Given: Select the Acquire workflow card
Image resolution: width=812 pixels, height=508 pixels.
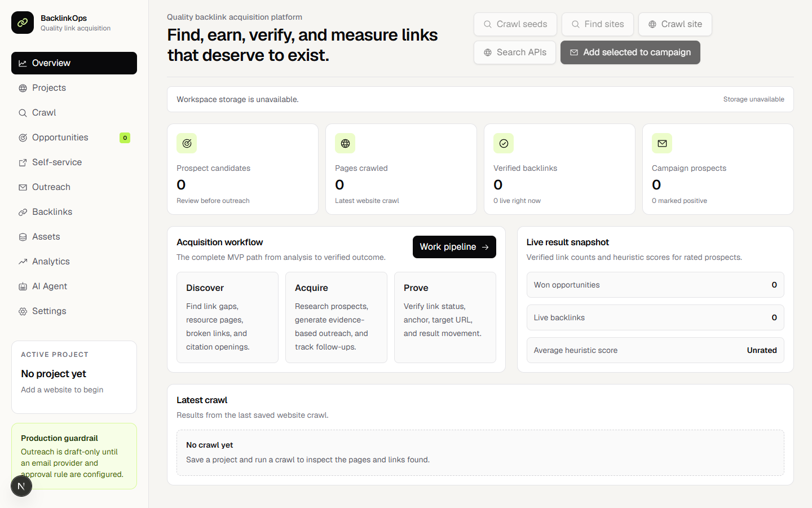Looking at the screenshot, I should point(336,317).
